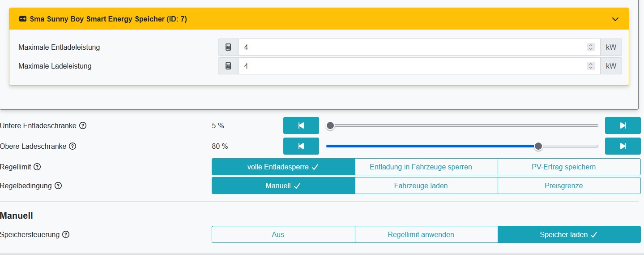Click the Obere Ladeschranke slider handle
The width and height of the screenshot is (644, 255).
tap(538, 146)
